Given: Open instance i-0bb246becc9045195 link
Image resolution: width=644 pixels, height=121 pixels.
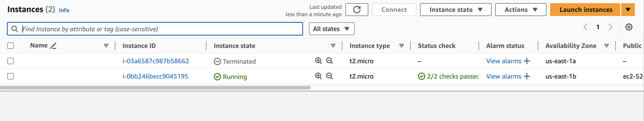Looking at the screenshot, I should [155, 76].
